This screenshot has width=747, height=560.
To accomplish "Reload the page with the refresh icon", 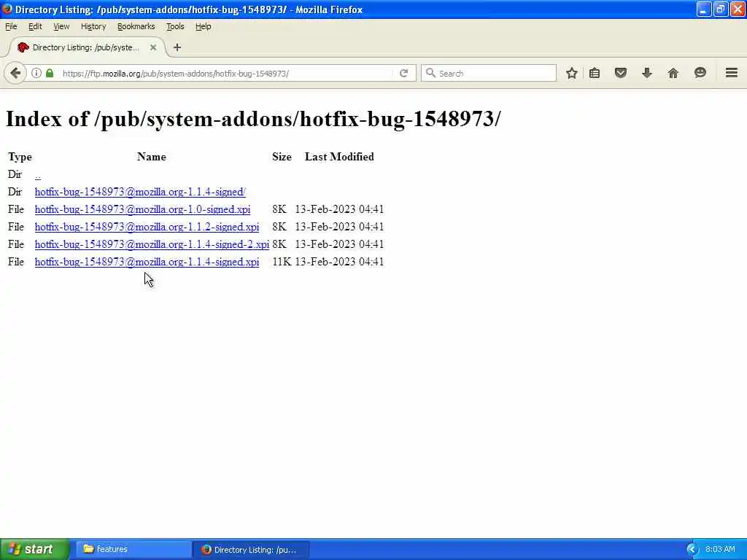I will pos(403,74).
